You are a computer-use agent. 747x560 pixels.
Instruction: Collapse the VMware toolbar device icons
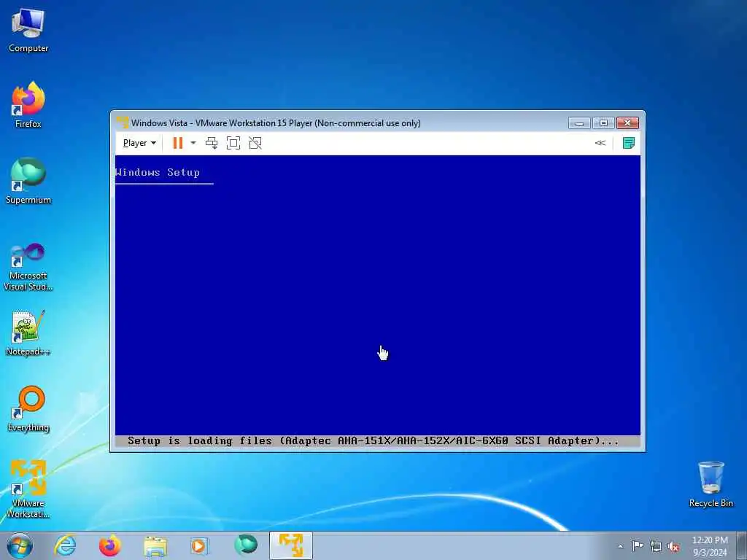(x=600, y=143)
